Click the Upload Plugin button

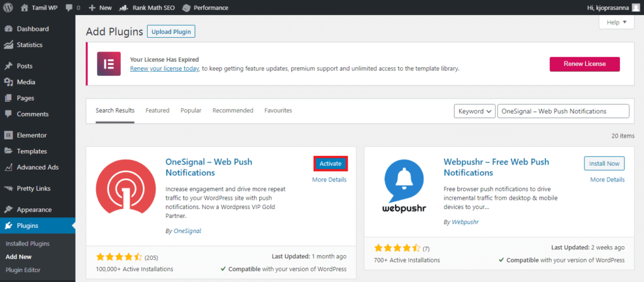[171, 31]
